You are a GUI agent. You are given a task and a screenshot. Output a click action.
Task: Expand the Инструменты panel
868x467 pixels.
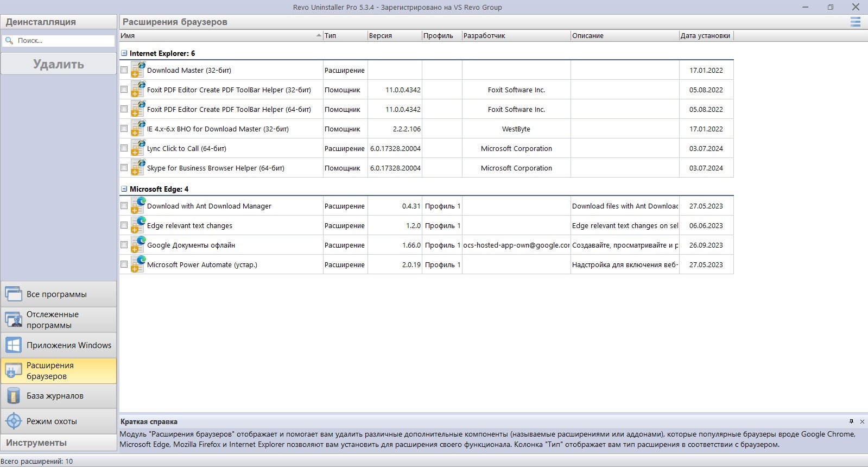tap(59, 443)
